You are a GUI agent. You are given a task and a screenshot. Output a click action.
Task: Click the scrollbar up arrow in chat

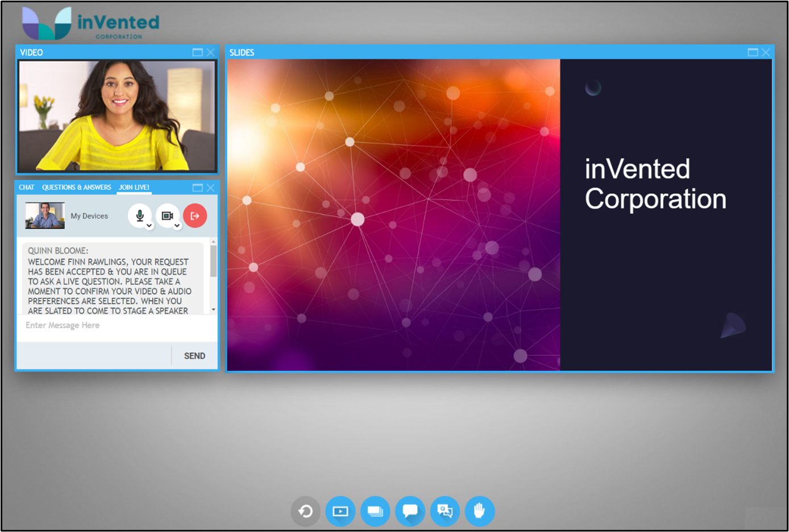214,242
